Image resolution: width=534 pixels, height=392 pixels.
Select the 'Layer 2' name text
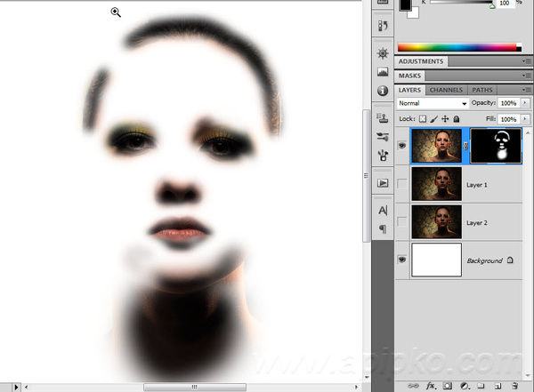(476, 223)
